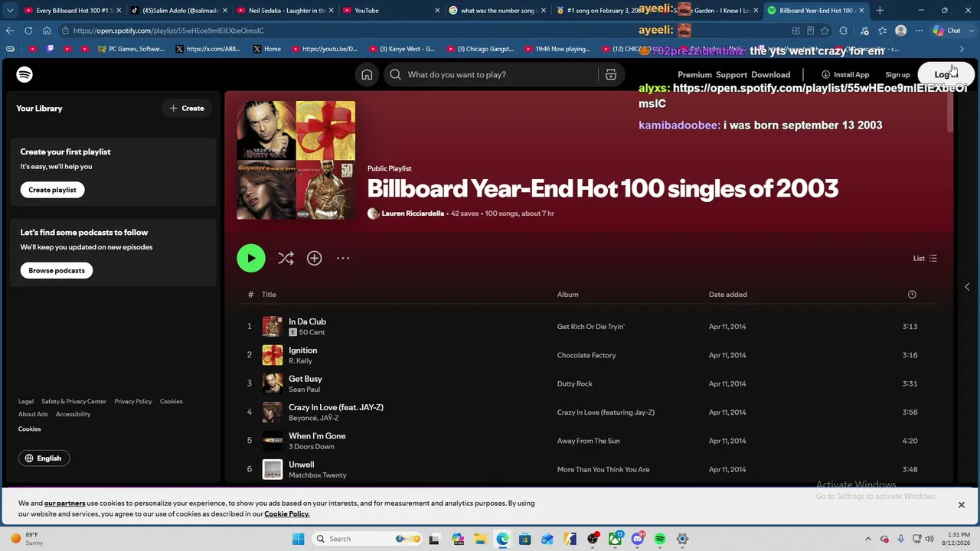Click the Duration clock column header
The width and height of the screenshot is (980, 551).
click(x=912, y=294)
